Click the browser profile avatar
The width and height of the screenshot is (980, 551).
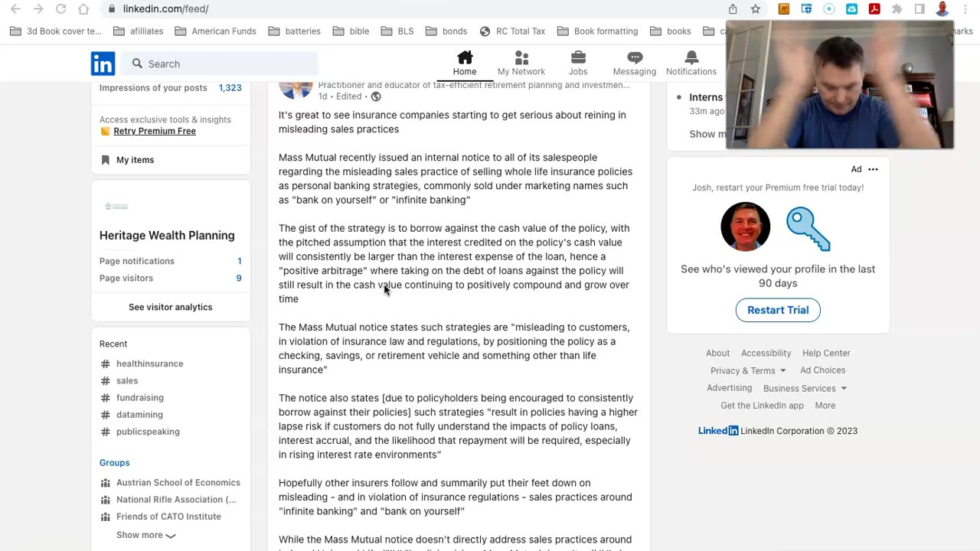pos(943,9)
